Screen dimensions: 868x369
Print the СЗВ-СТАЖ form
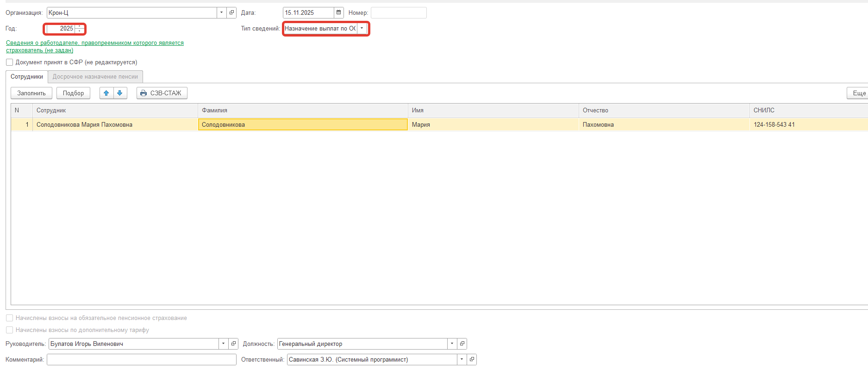click(x=162, y=93)
